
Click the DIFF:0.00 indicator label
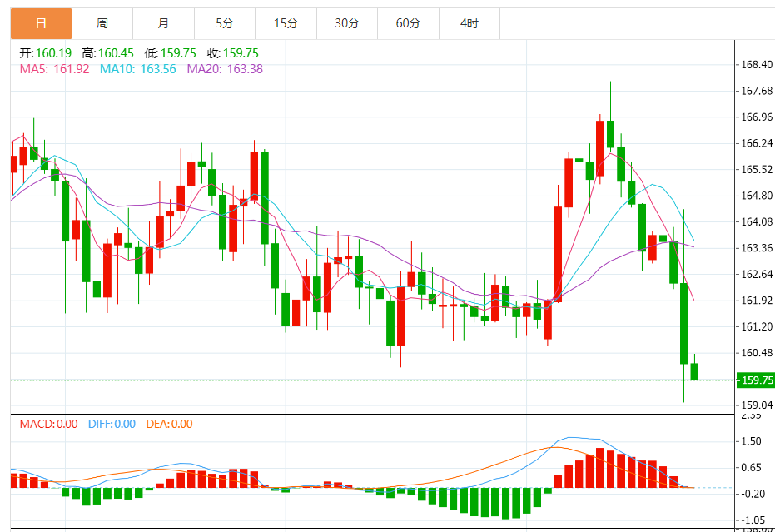pyautogui.click(x=112, y=424)
